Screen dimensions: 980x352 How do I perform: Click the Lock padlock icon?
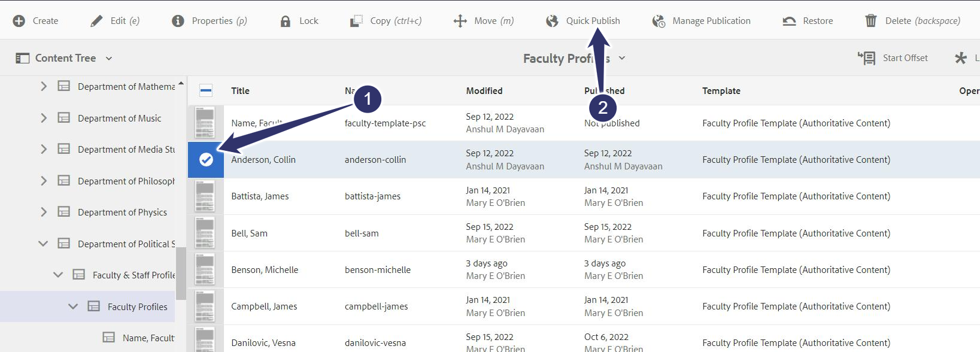pos(286,21)
